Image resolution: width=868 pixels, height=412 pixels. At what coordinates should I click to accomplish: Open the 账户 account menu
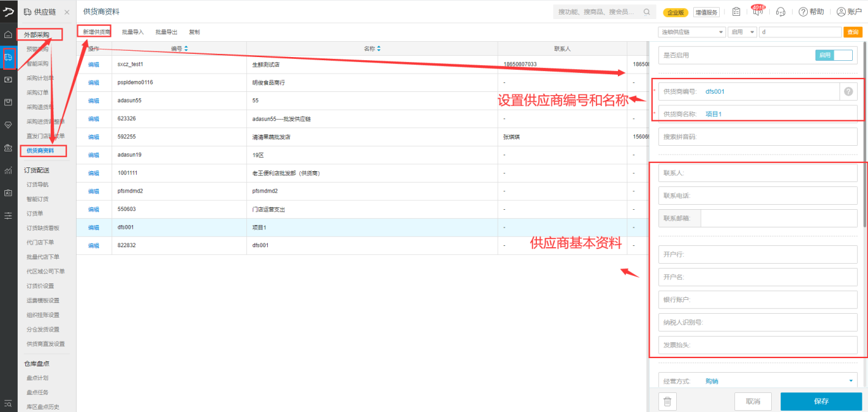tap(849, 11)
